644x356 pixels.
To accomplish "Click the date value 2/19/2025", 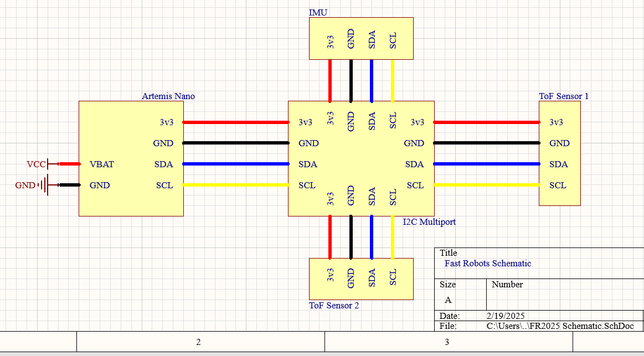I will point(506,316).
